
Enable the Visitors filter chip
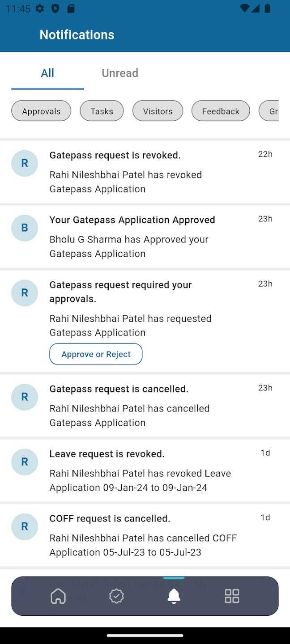click(x=158, y=111)
